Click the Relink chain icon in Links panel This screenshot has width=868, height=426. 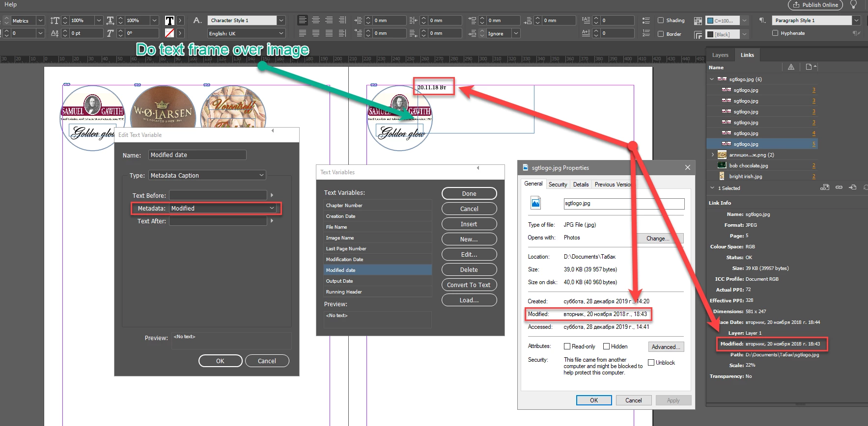point(839,188)
